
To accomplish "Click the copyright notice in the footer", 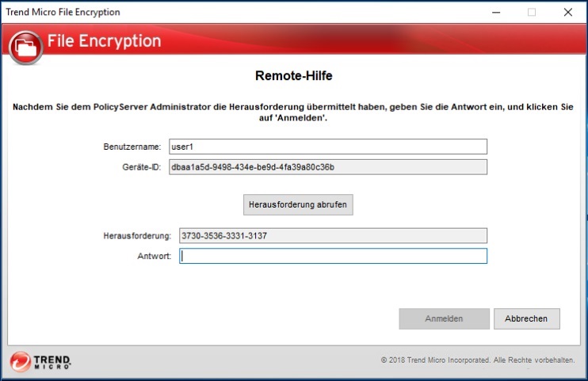I will pos(477,360).
